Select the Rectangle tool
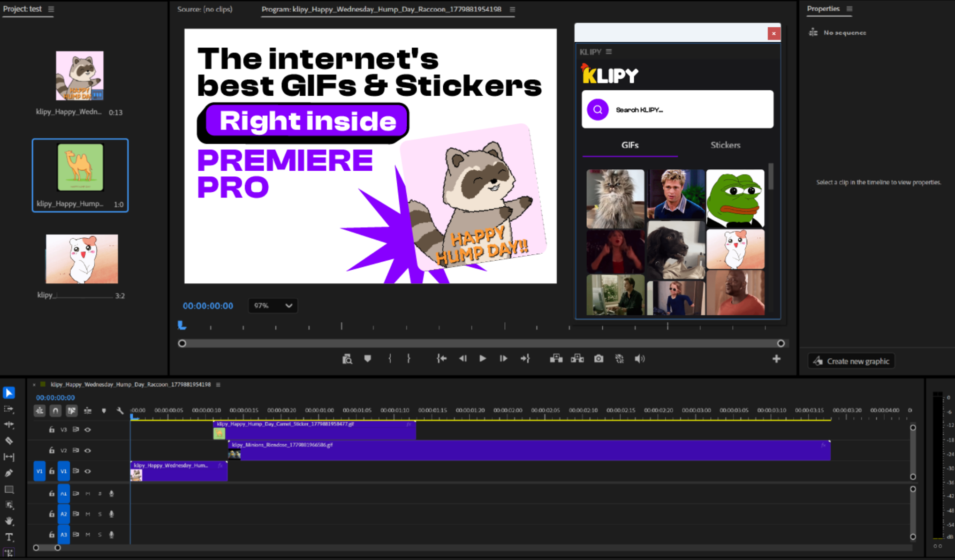 [9, 490]
